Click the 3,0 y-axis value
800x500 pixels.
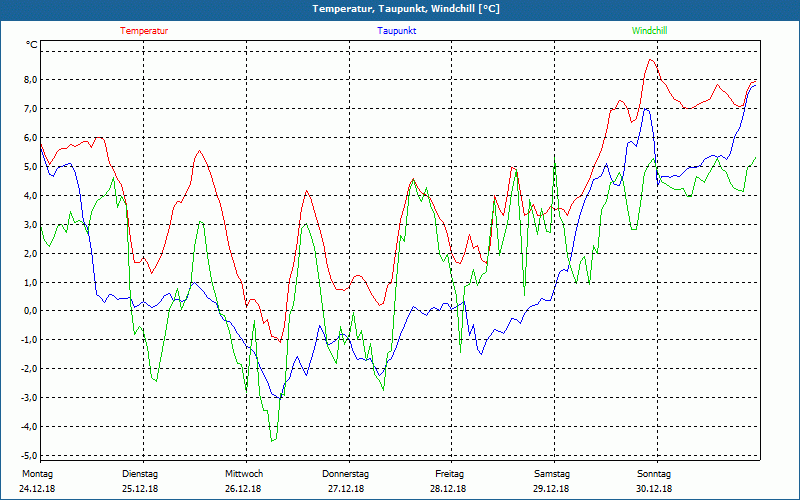pos(29,224)
